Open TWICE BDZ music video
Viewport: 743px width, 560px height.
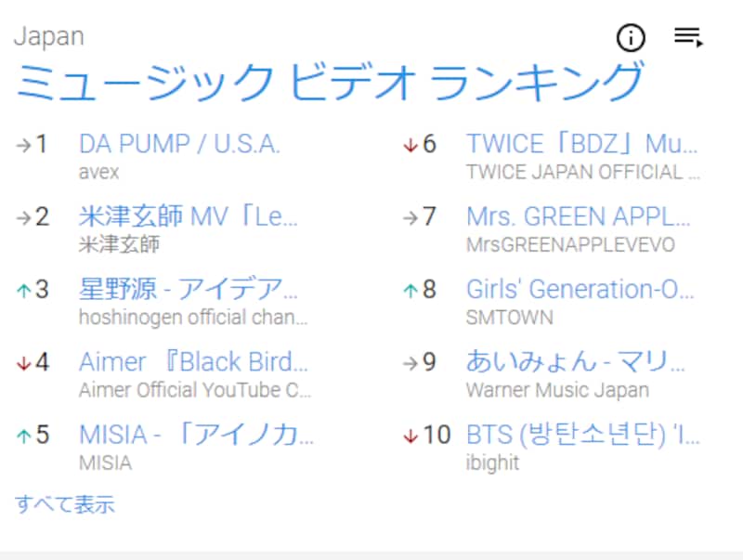pyautogui.click(x=581, y=144)
